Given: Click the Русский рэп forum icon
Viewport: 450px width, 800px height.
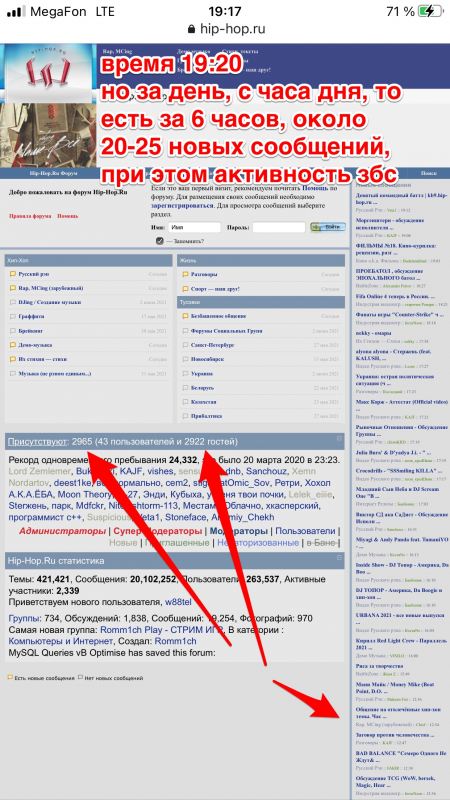Looking at the screenshot, I should tap(12, 274).
